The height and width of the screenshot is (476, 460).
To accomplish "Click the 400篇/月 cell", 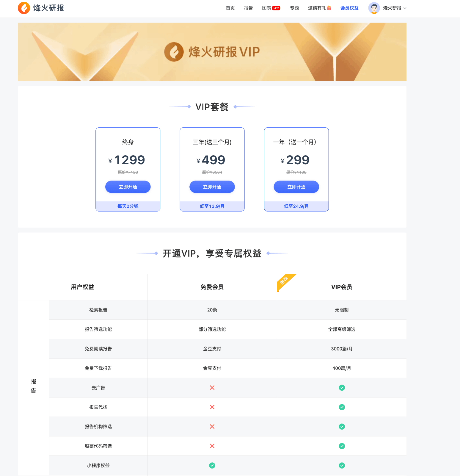I will click(342, 368).
